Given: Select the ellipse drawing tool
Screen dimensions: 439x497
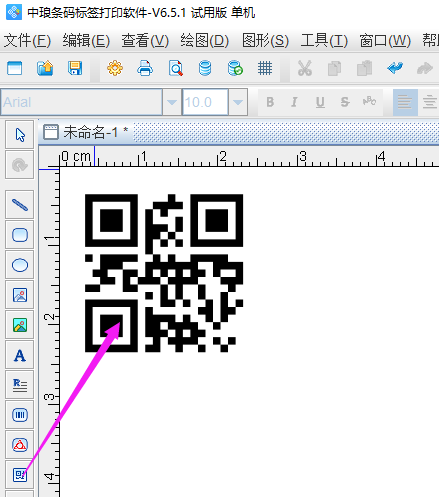Looking at the screenshot, I should click(x=20, y=265).
